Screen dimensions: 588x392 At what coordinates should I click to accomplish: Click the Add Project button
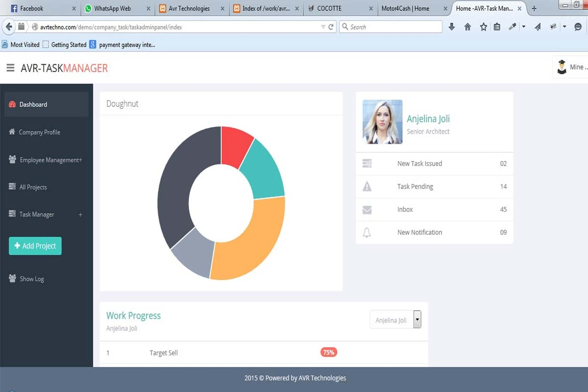(35, 245)
